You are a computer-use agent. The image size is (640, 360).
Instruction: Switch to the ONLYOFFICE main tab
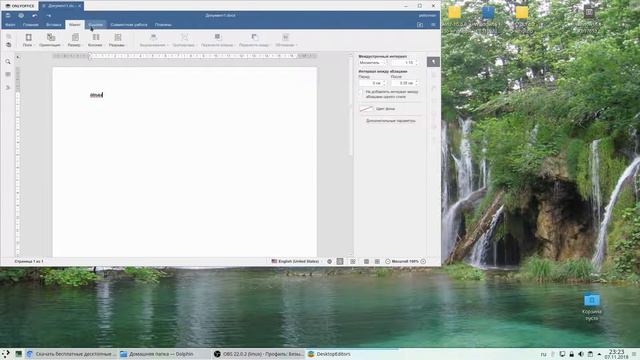[20, 6]
